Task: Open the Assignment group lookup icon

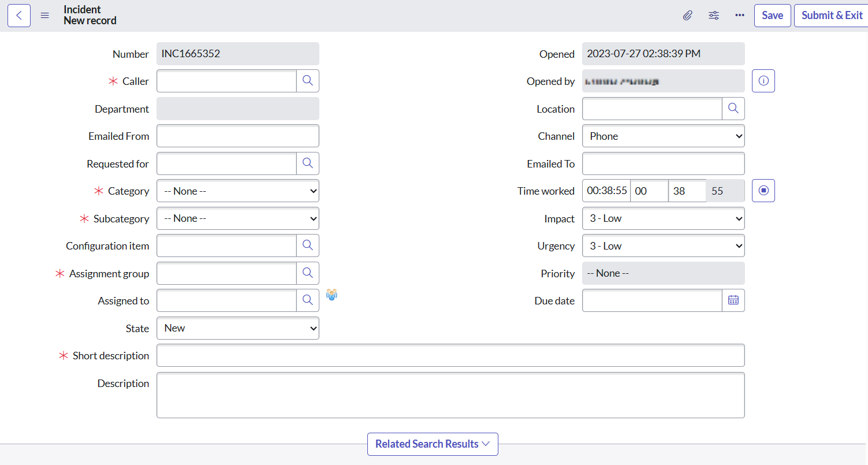Action: click(308, 273)
